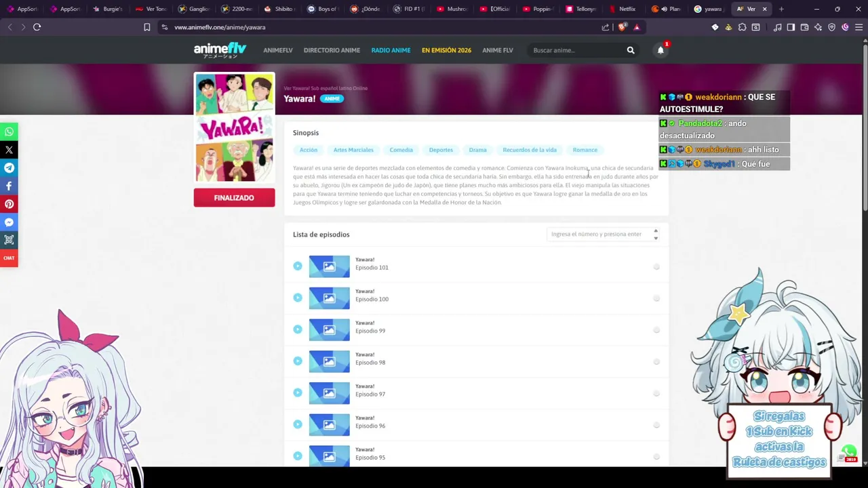Share on Pinterest sidebar icon
Image resolution: width=868 pixels, height=488 pixels.
click(x=9, y=204)
